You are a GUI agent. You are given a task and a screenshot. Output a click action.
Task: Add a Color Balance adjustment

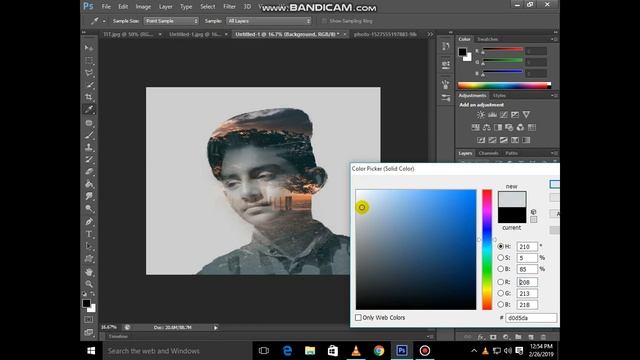pyautogui.click(x=487, y=127)
